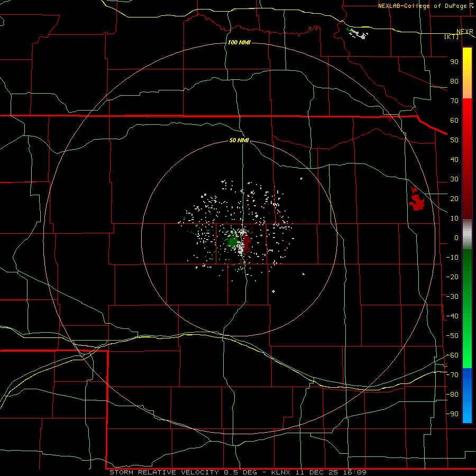Click the positive 10 scale value
The width and height of the screenshot is (476, 476).
click(x=454, y=218)
